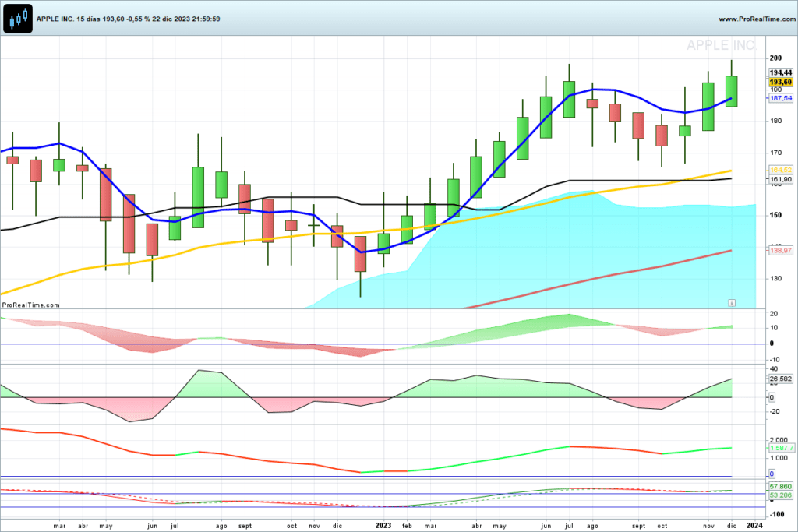Screen dimensions: 798x532
Task: Click the 161,90 black line value label
Action: 780,179
